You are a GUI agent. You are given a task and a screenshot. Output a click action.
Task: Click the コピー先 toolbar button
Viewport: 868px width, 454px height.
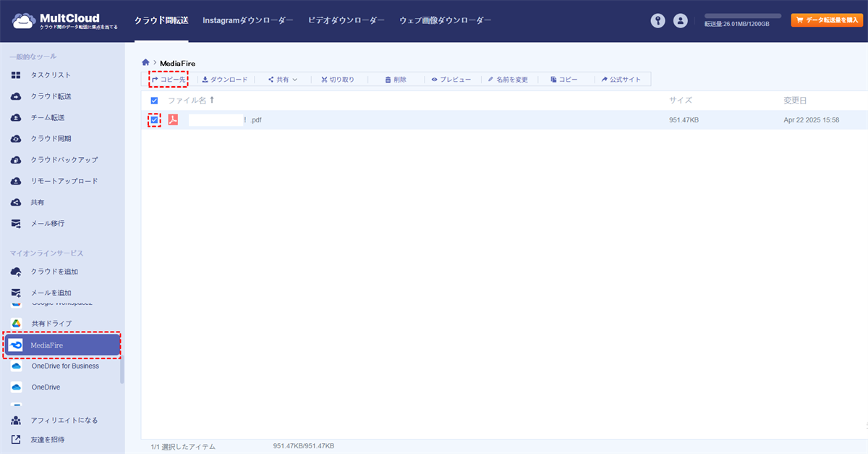(x=169, y=80)
